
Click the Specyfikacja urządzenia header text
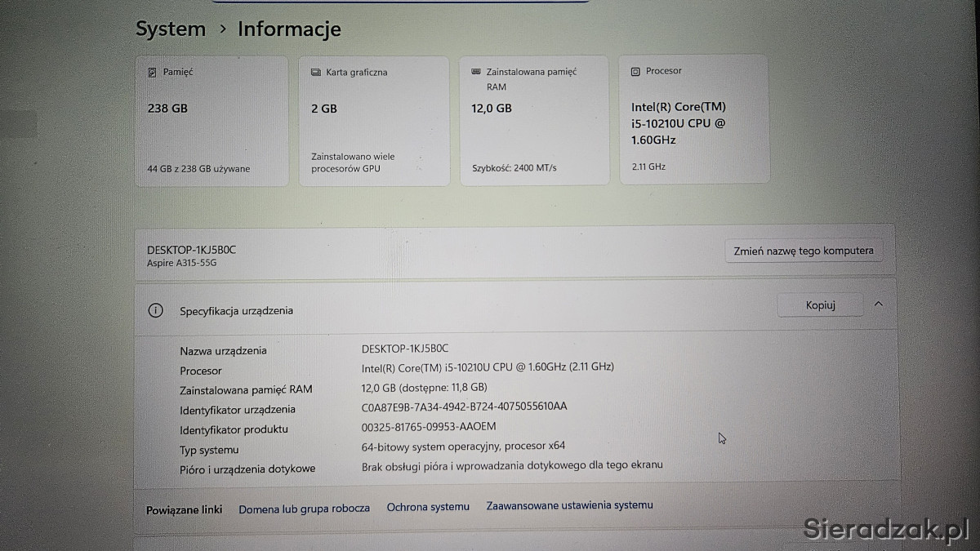(x=236, y=310)
